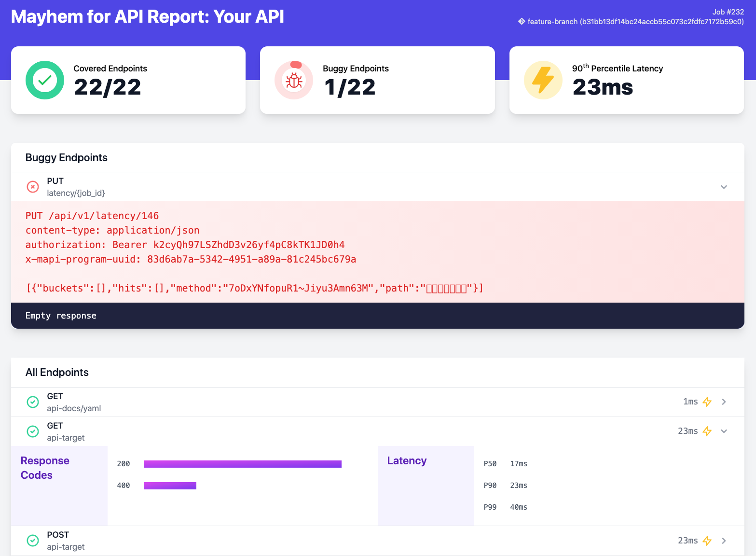Click the lightning icon on POST api-target row
Viewport: 756px width, 556px height.
click(707, 541)
